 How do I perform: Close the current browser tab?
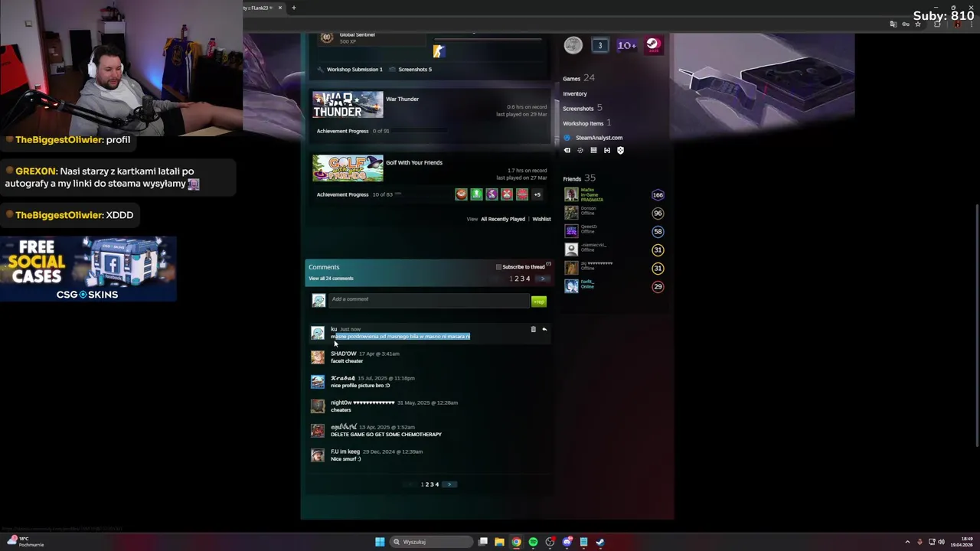click(x=280, y=8)
